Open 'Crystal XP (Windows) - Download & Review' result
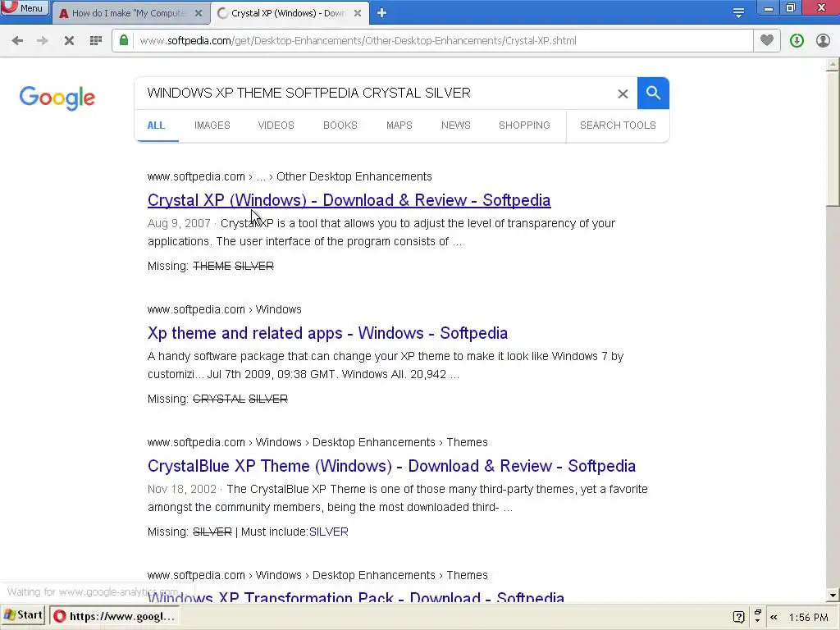Viewport: 840px width, 630px height. (349, 200)
